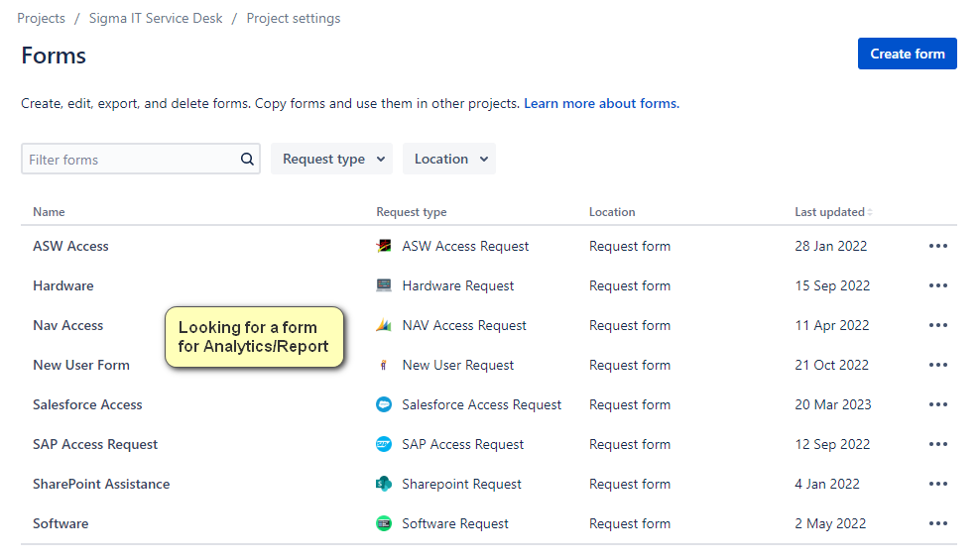Expand the Request type filter dropdown
The image size is (980, 560).
pos(332,159)
